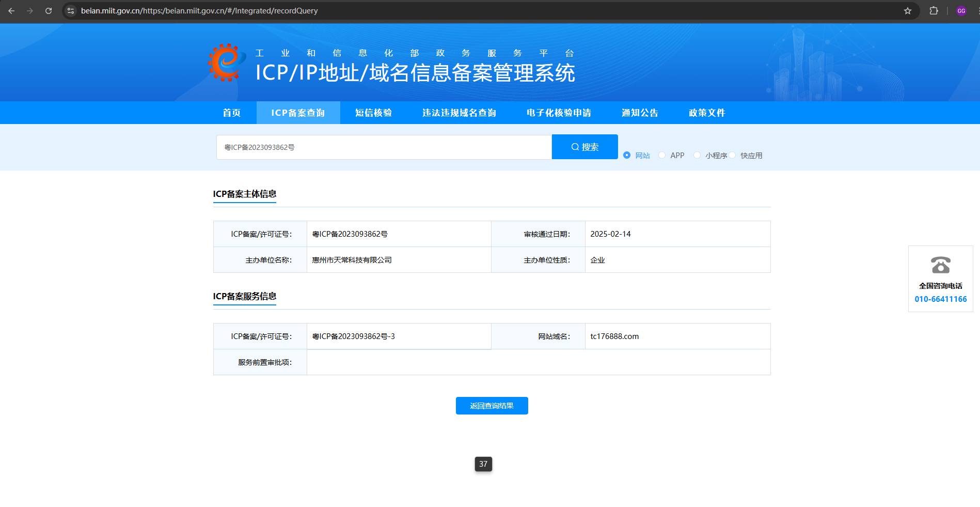
Task: Click the ICP备案主体信息 section heading
Action: tap(245, 194)
